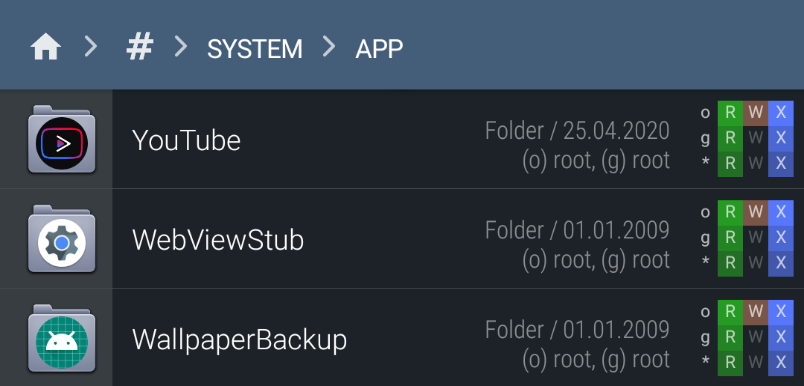Viewport: 804px width, 386px height.
Task: Open the WallpaperBackup folder entry
Action: pos(402,338)
